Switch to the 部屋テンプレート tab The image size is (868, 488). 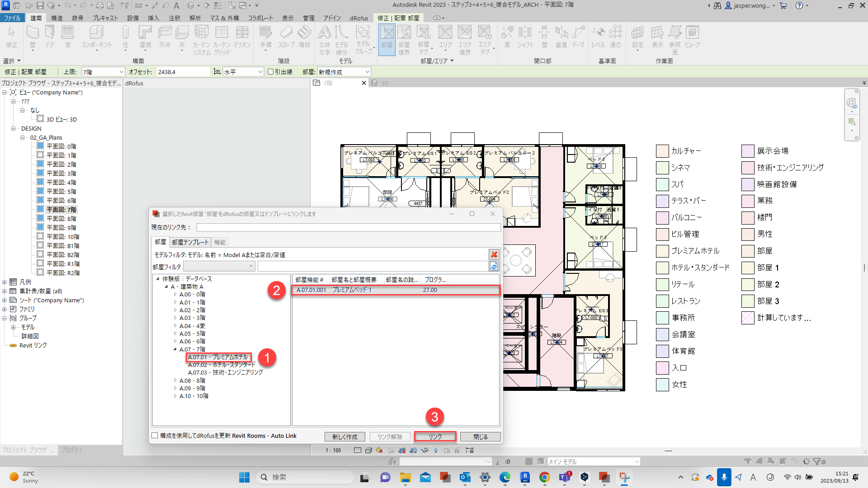190,242
